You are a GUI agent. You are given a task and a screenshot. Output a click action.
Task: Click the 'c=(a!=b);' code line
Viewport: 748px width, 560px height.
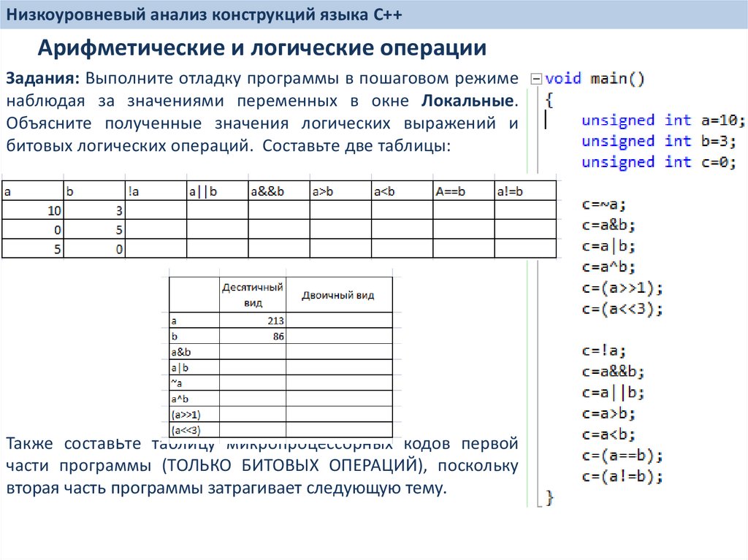coord(622,477)
